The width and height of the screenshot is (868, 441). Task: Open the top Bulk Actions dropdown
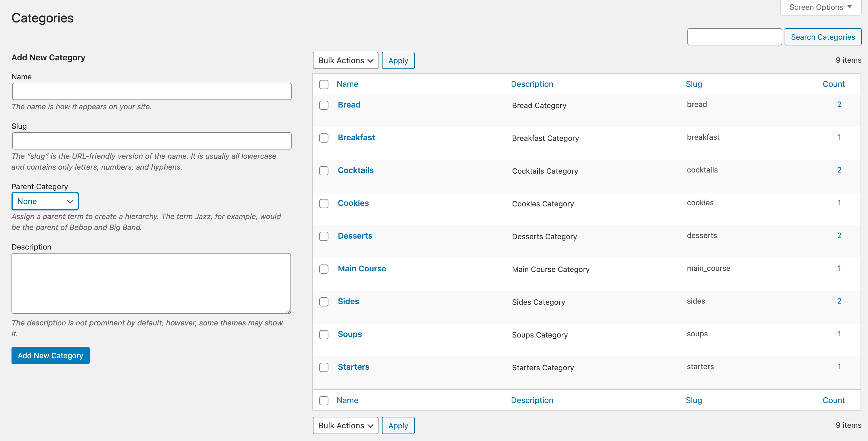(345, 60)
